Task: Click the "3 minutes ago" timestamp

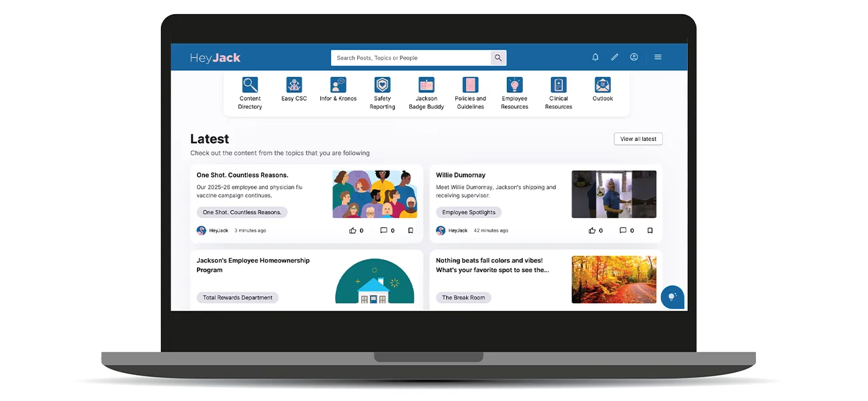Action: tap(250, 231)
